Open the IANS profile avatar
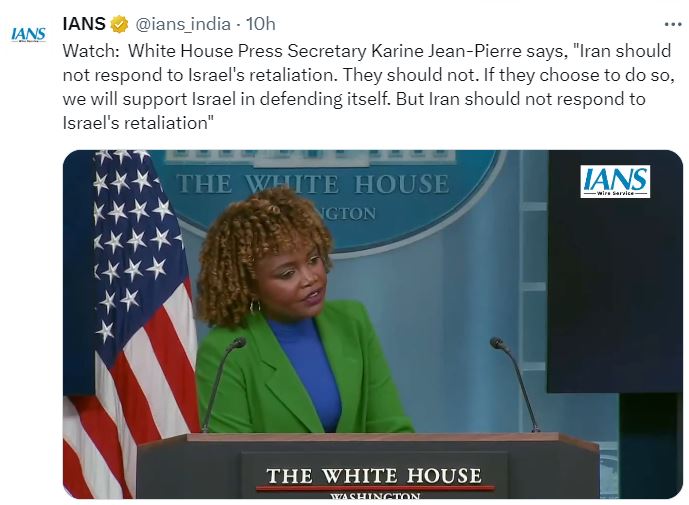 click(x=28, y=34)
